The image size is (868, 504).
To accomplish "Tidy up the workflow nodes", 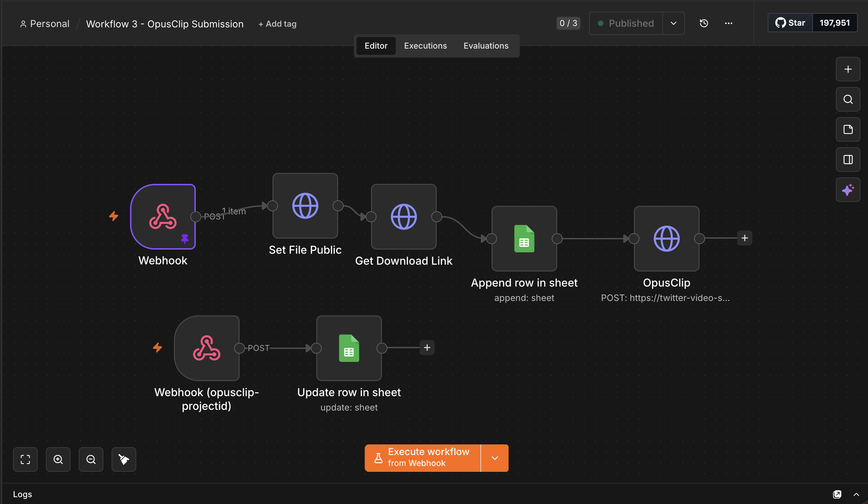I will point(124,459).
